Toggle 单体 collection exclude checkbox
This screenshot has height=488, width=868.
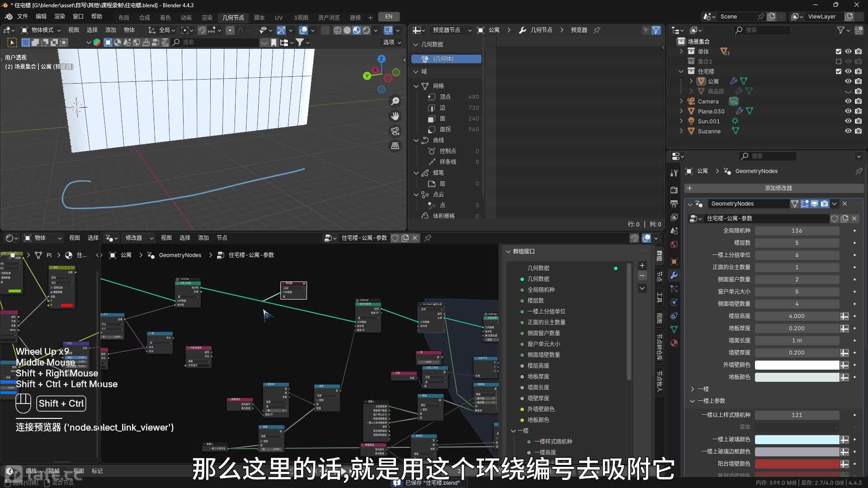tap(839, 52)
